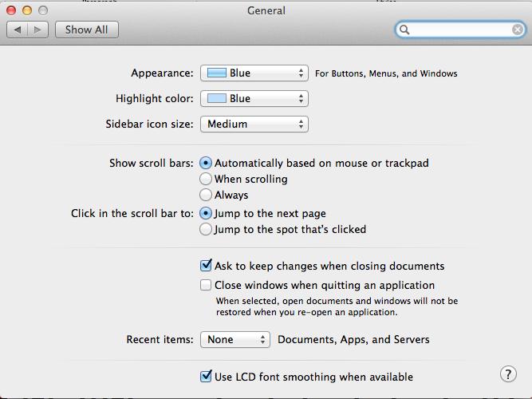Click the back navigation arrow
Viewport: 532px width, 399px height.
tap(18, 30)
